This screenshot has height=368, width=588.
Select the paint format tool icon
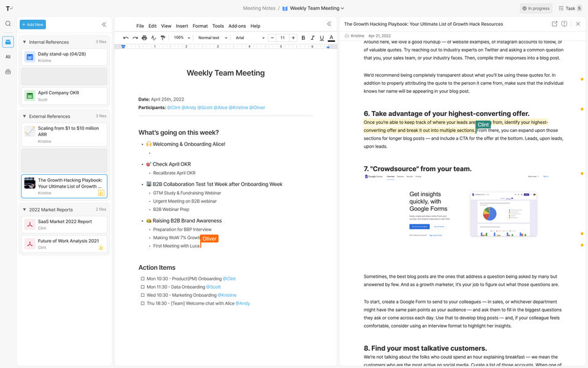pos(162,37)
